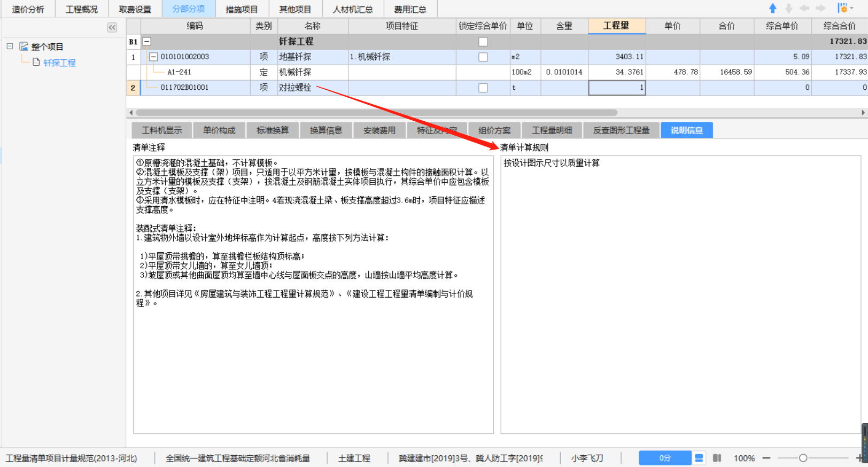Collapse the B1 钎探工程 section row
The image size is (868, 467).
[x=147, y=42]
